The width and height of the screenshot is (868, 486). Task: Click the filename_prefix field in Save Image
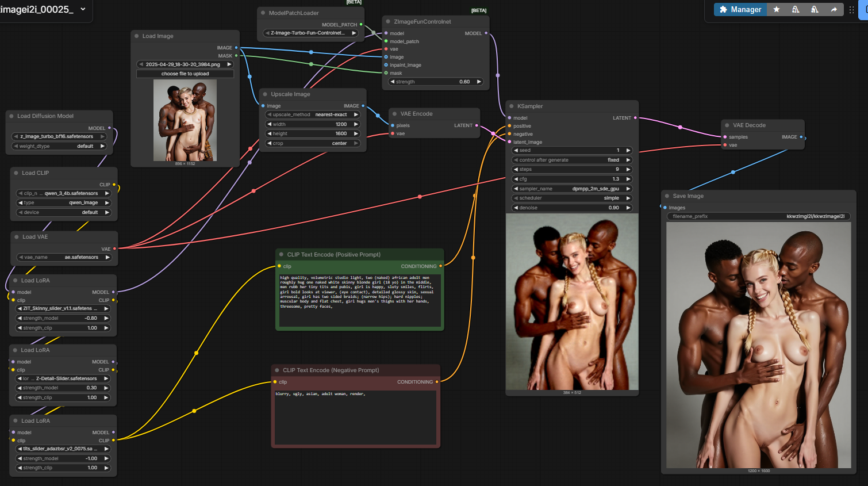[758, 216]
